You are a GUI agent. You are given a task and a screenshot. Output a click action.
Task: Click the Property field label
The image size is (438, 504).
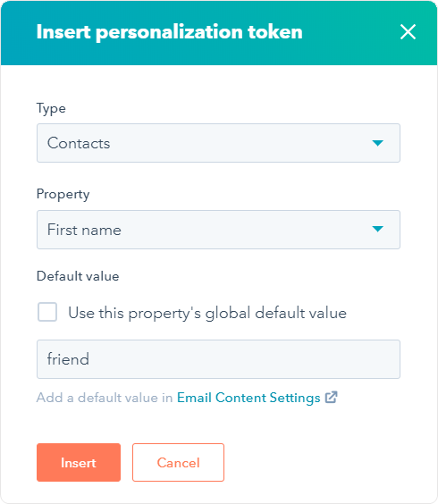coord(63,195)
